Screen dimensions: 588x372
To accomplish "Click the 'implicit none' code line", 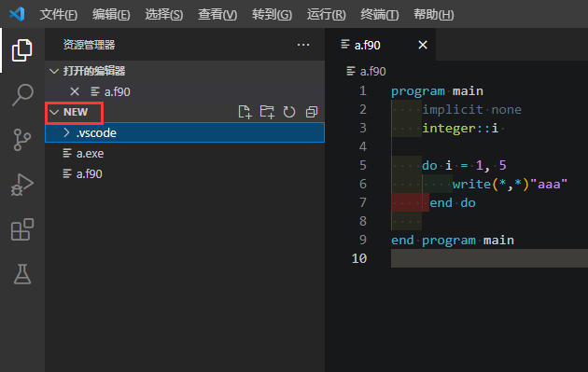I will pos(471,109).
